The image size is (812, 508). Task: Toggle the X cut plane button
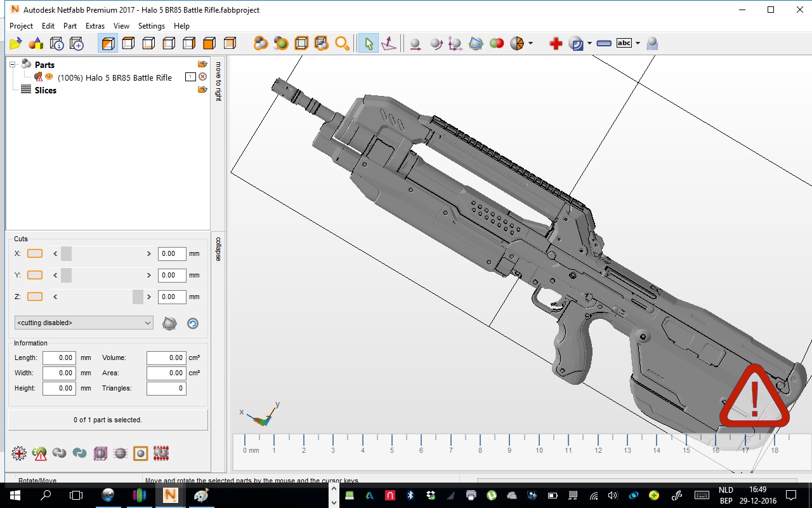pos(35,253)
